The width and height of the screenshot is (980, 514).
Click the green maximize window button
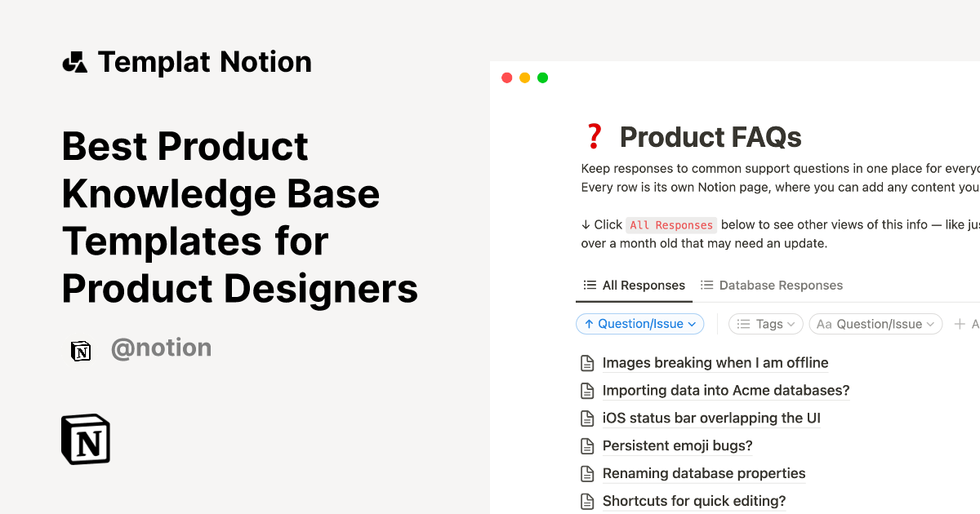coord(543,78)
